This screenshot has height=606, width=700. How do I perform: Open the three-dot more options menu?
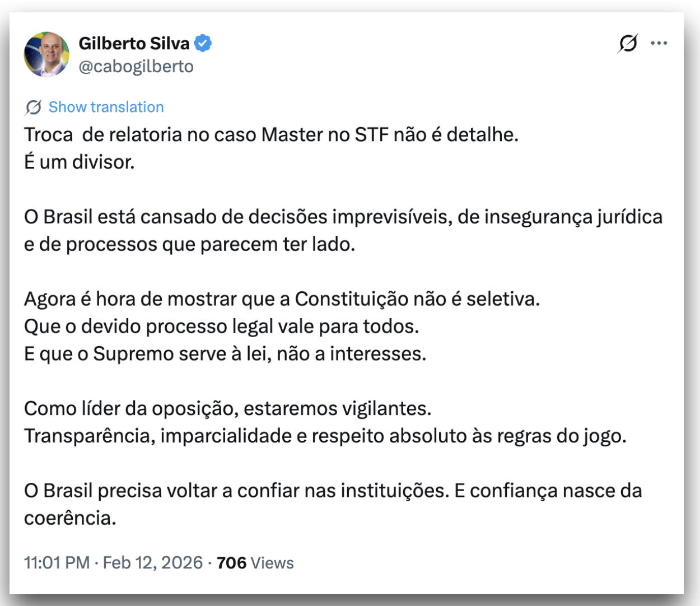[659, 43]
